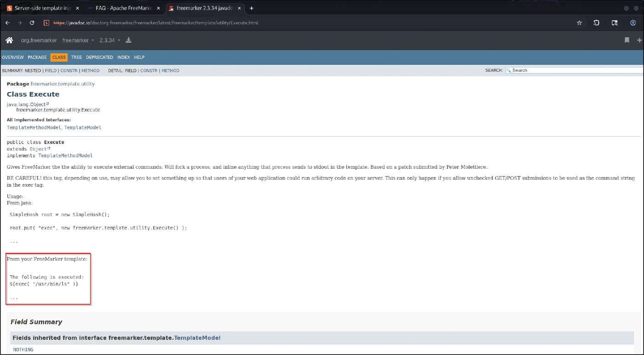Open the org.freemarker group link
The image size is (644, 355).
point(39,40)
